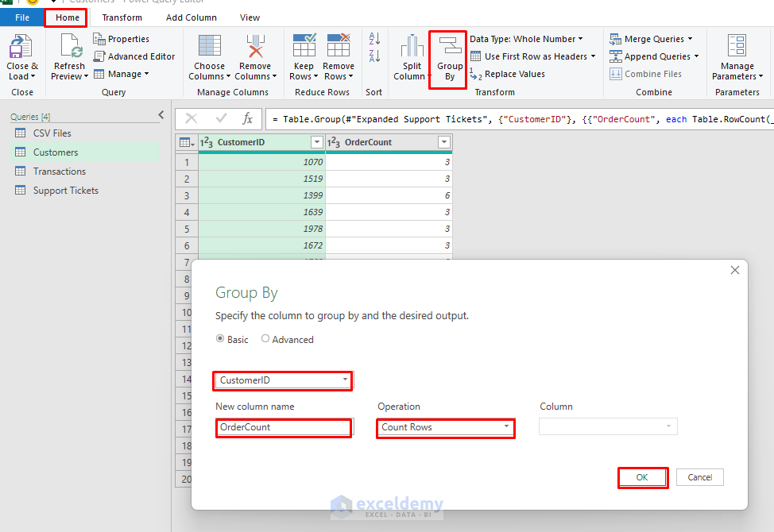Cancel the formula edit with the X icon
This screenshot has height=532, width=774.
(192, 118)
